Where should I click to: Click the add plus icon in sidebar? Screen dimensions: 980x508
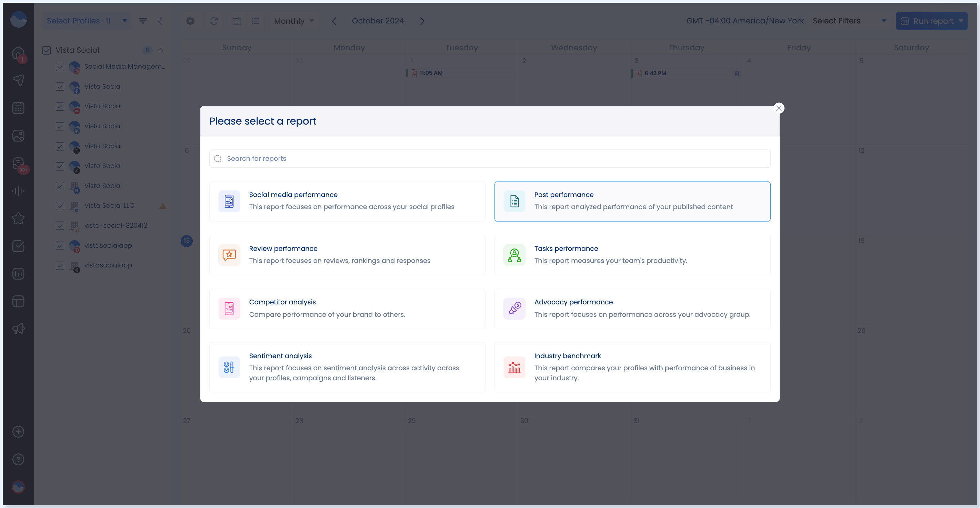[18, 431]
